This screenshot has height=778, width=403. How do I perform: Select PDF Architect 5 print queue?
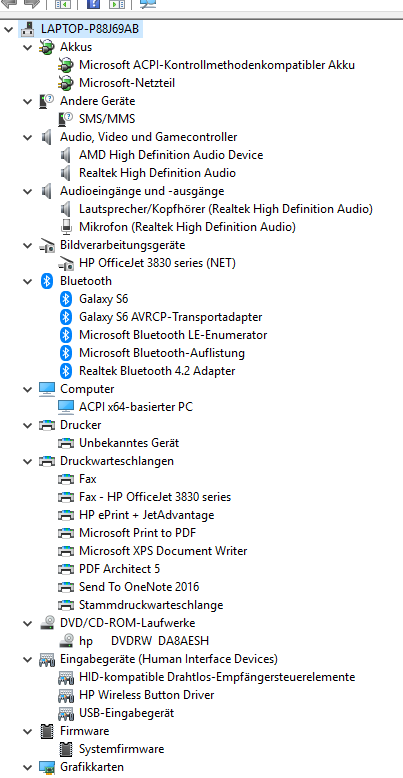120,569
